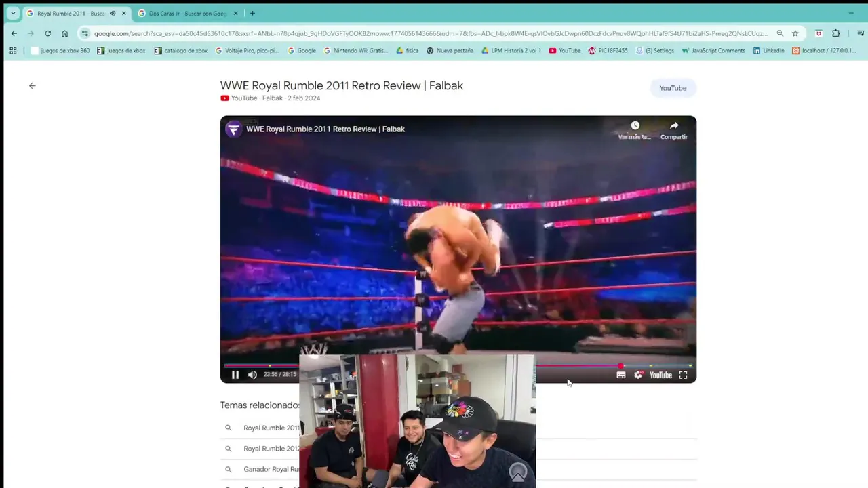Click Ver más tarde clock icon
The image size is (868, 488).
(635, 125)
